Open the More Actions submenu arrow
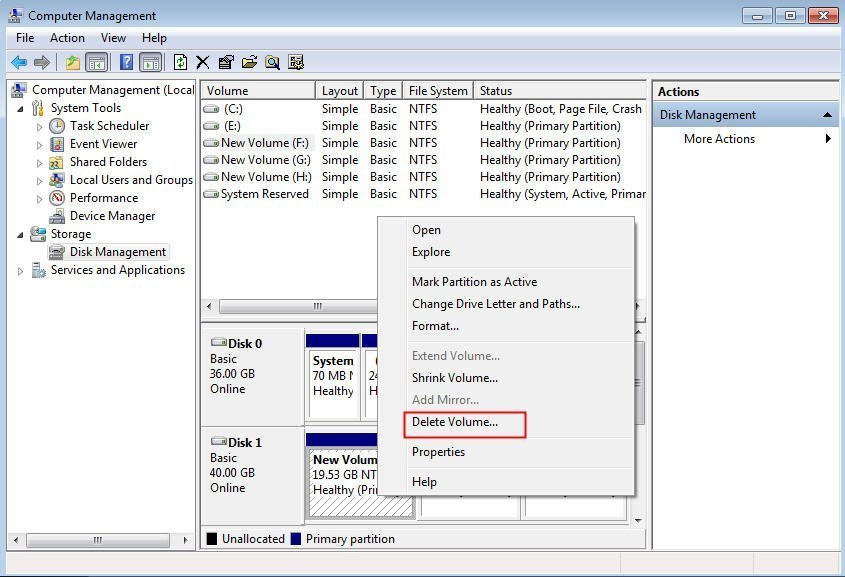 (x=828, y=139)
